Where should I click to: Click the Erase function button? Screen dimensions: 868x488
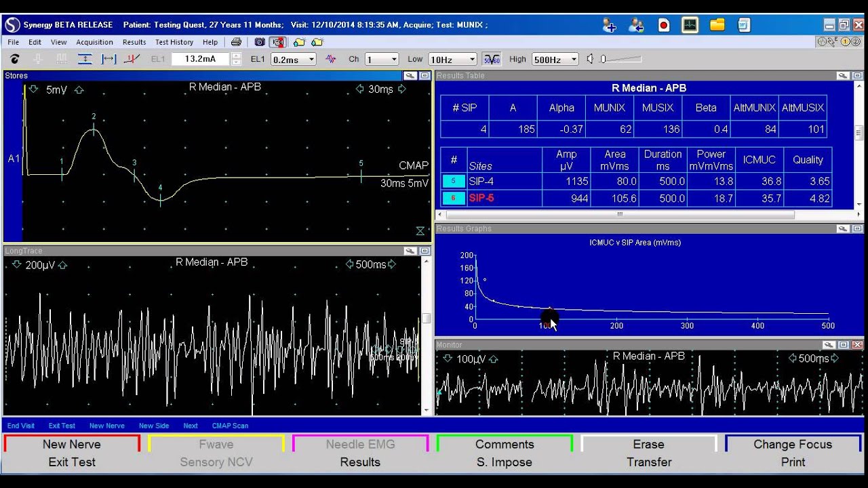click(648, 445)
